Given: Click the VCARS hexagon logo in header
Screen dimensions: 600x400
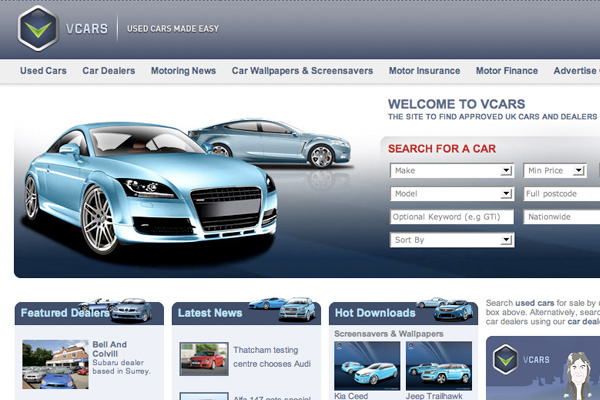Looking at the screenshot, I should click(x=38, y=28).
